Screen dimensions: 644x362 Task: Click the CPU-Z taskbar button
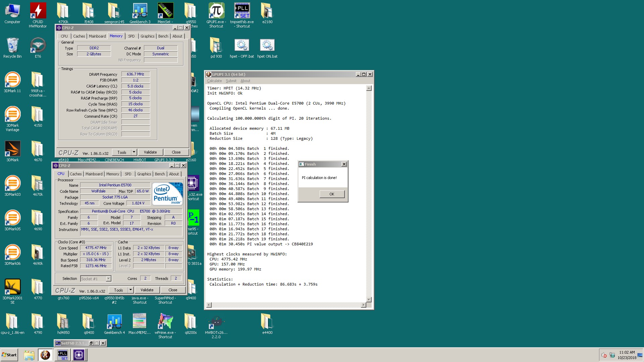pyautogui.click(x=79, y=355)
